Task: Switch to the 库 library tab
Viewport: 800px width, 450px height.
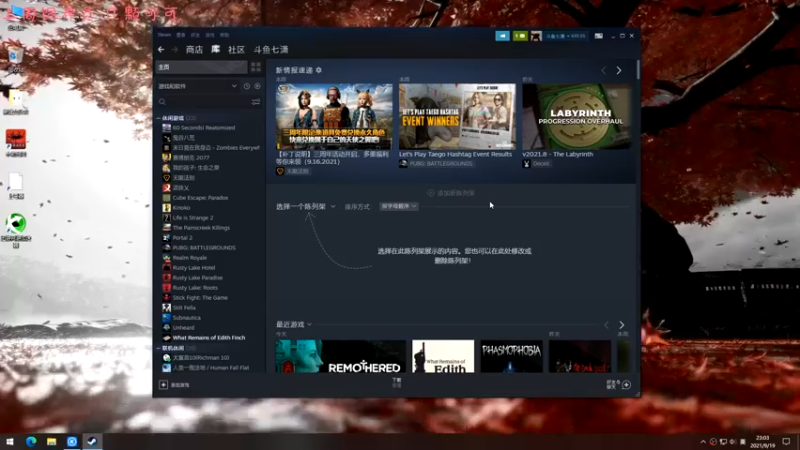Action: click(215, 49)
